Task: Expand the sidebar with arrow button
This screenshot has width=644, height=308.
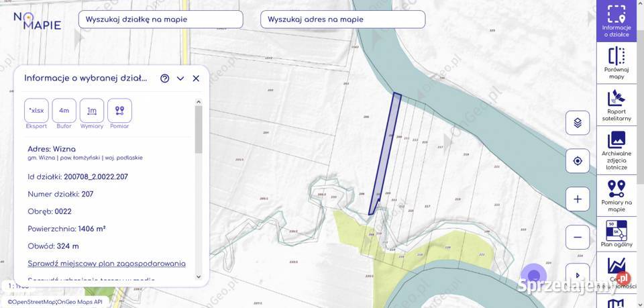Action: click(x=578, y=275)
